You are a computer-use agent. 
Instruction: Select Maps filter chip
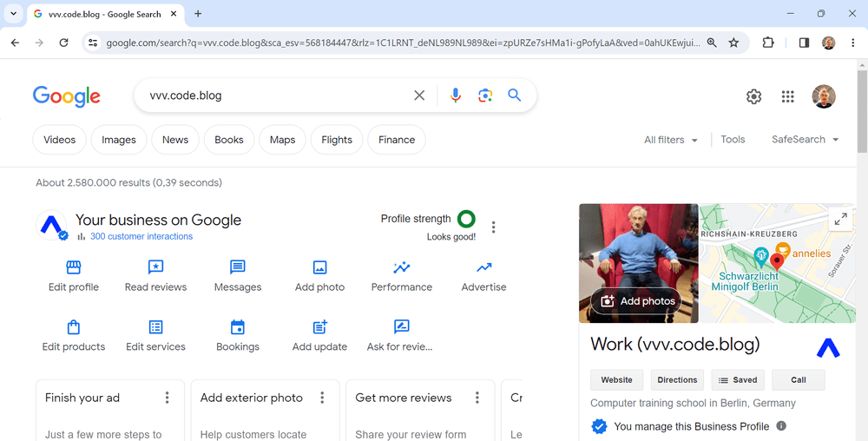(282, 140)
